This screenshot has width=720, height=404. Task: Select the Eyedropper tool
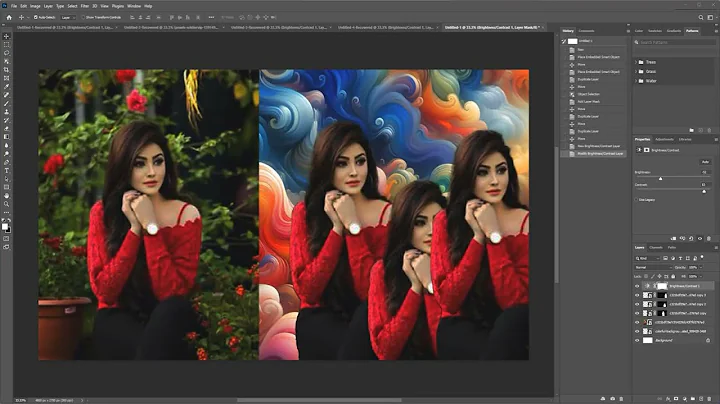click(6, 86)
